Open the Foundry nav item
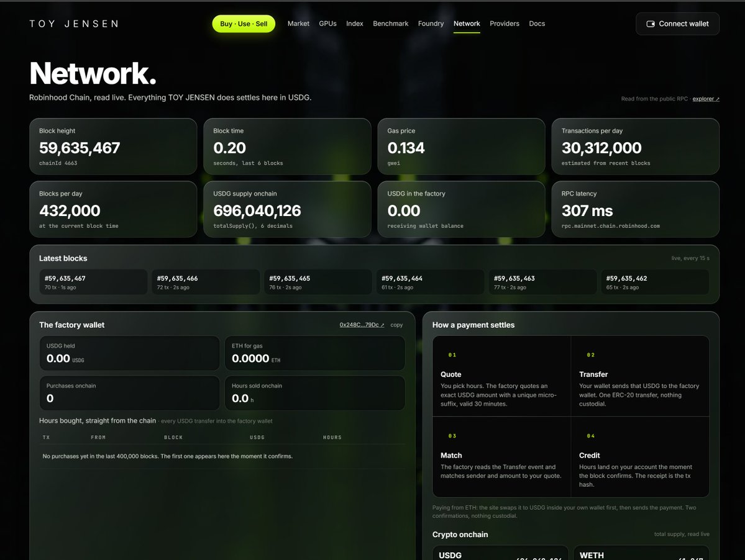Image resolution: width=745 pixels, height=560 pixels. pos(431,24)
